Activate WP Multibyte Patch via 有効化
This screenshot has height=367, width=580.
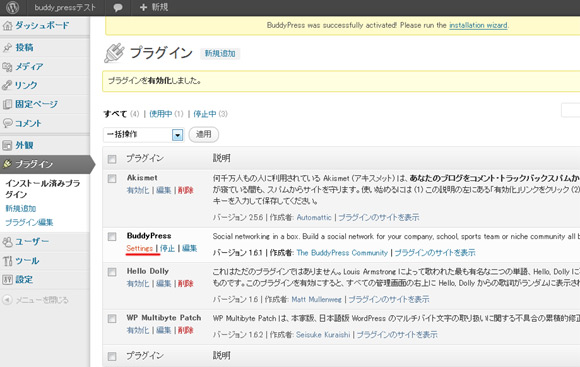click(138, 330)
